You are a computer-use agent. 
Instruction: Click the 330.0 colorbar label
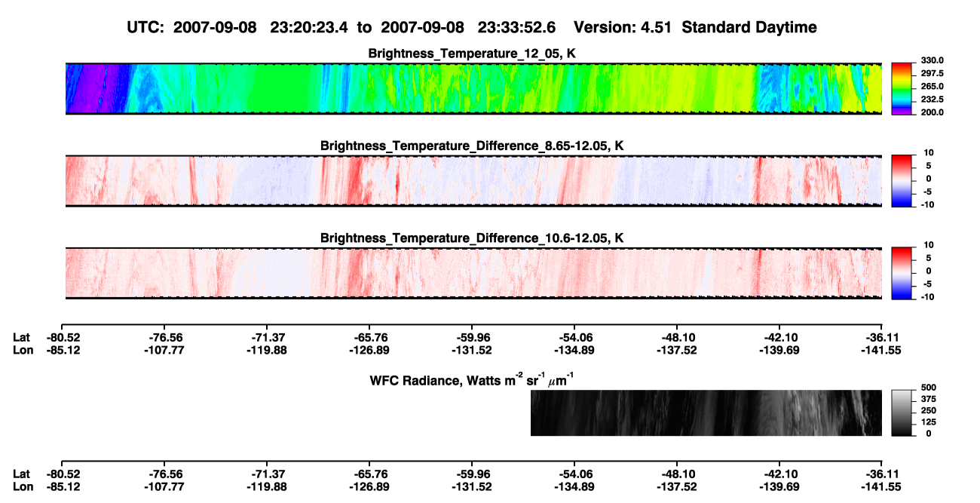coord(930,60)
